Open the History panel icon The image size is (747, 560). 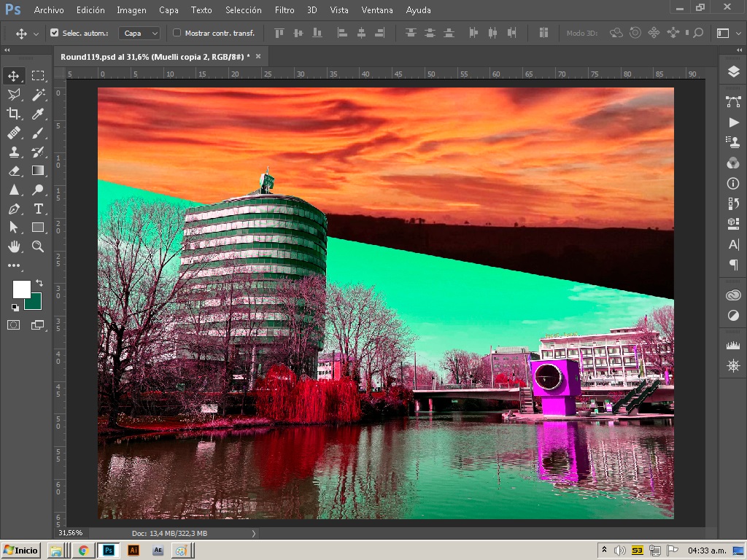pos(734,204)
